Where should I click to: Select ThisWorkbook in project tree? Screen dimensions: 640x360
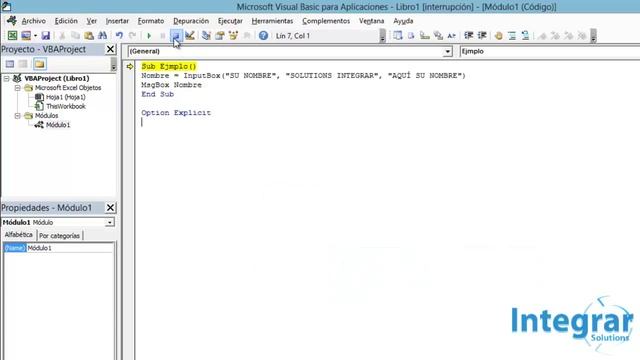66,107
